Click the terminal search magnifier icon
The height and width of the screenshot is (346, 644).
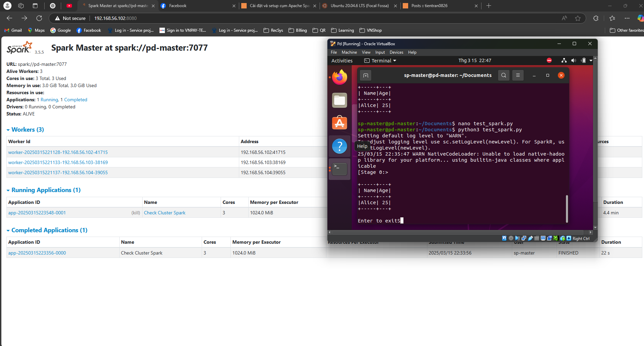click(x=503, y=75)
